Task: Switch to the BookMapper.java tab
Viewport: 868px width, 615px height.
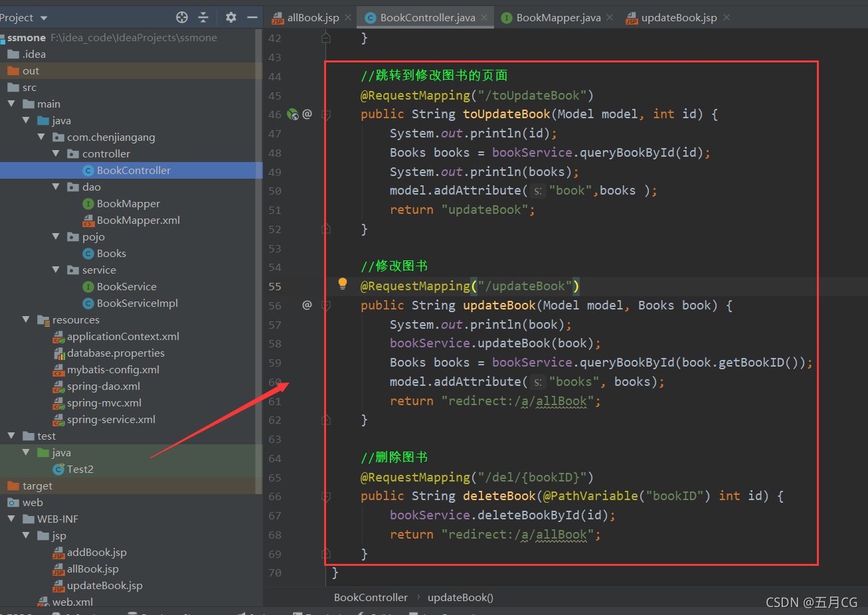Action: pos(559,18)
